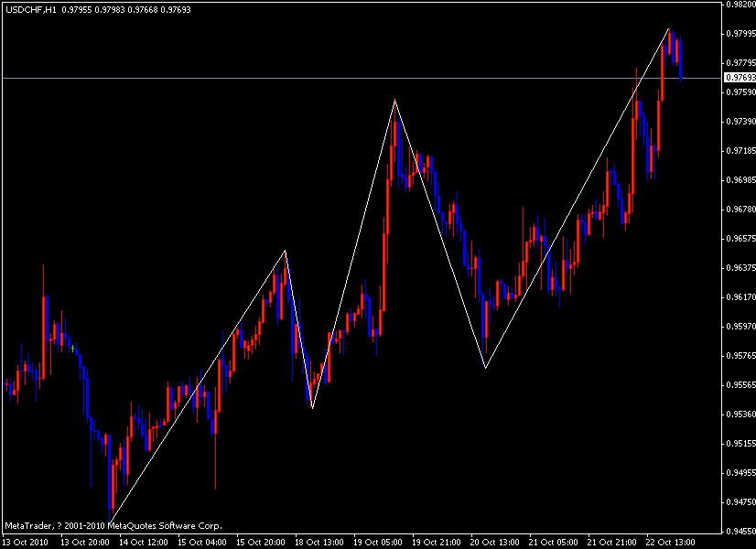Click the 0.97590 price axis label

tap(740, 92)
